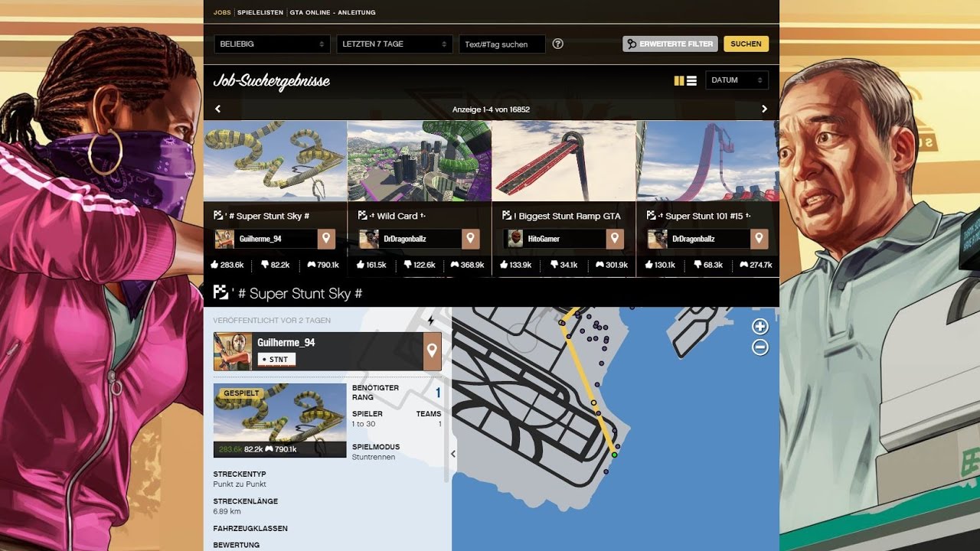The width and height of the screenshot is (980, 551).
Task: Open Wild Card job thumbnail
Action: pyautogui.click(x=420, y=161)
